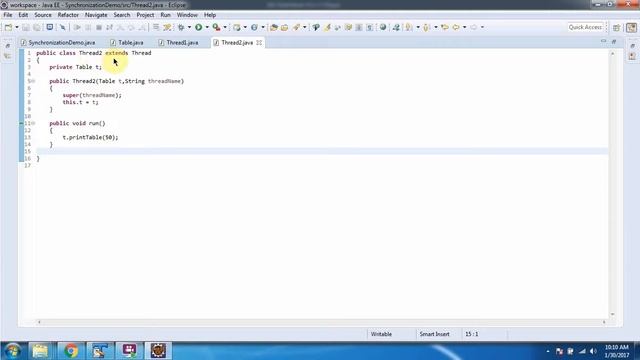Switch to Table.java tab
The width and height of the screenshot is (640, 360).
(x=127, y=42)
